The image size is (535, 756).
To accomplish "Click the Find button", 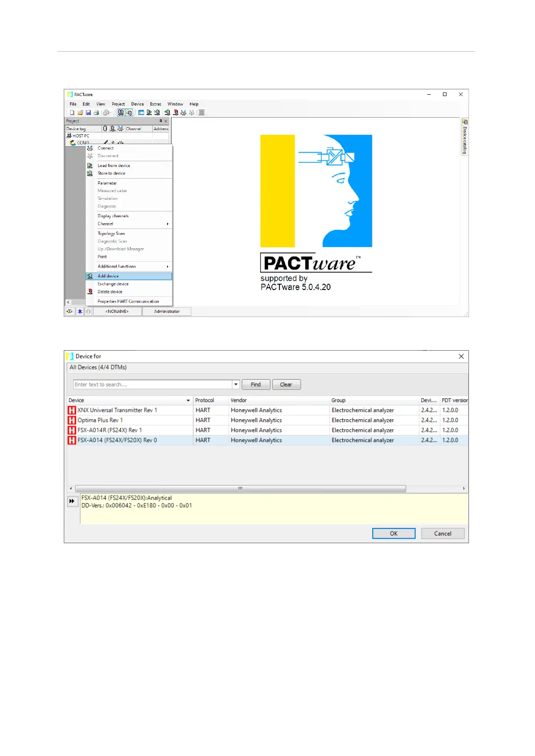I will [256, 385].
